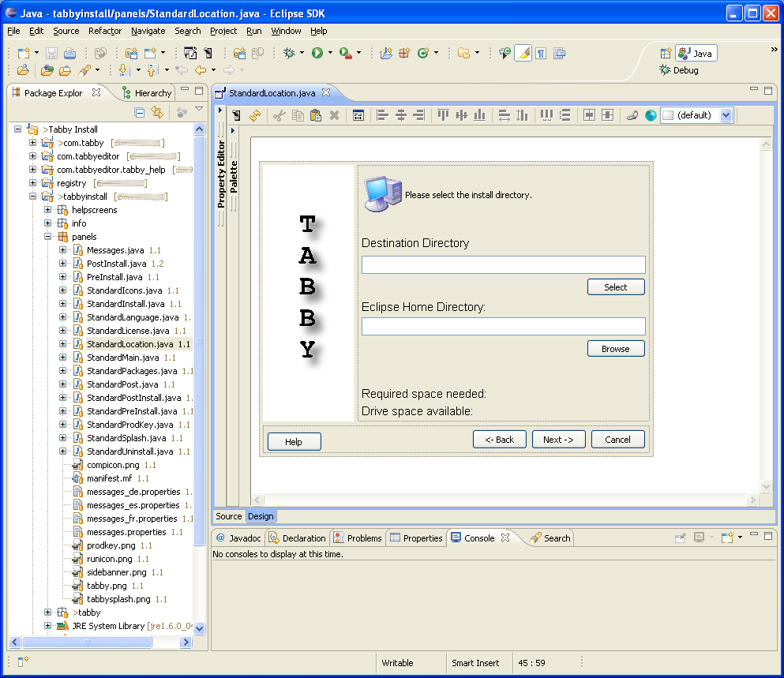
Task: Click the <- Back button
Action: 500,440
